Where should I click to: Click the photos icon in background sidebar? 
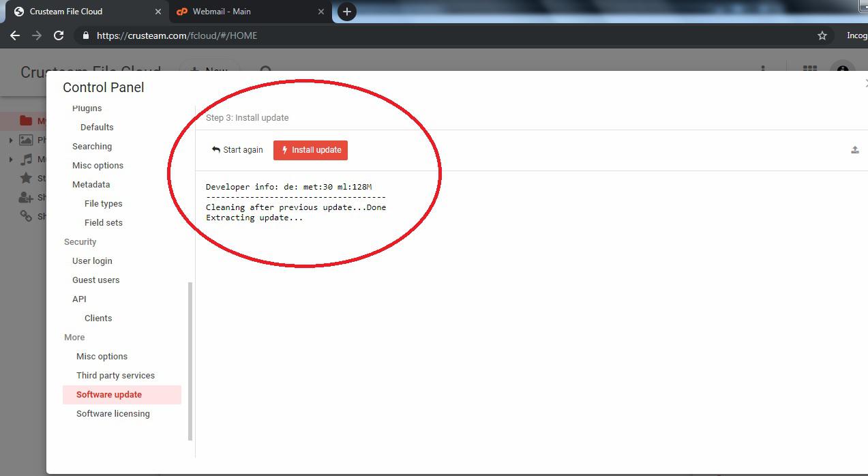click(x=26, y=140)
